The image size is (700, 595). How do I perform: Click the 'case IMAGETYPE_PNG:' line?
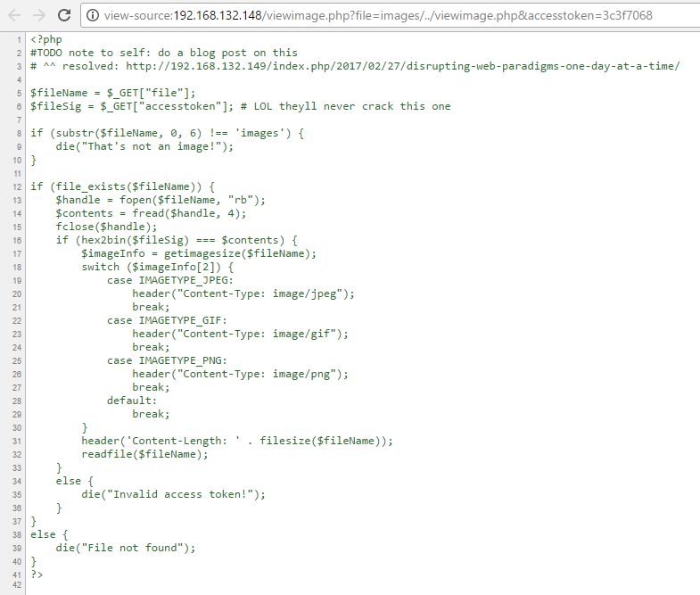[x=167, y=361]
